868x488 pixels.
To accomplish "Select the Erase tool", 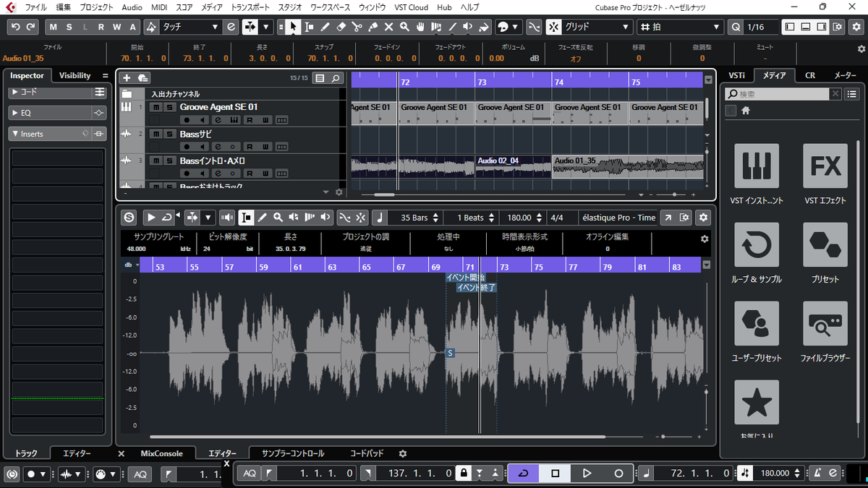I will pyautogui.click(x=341, y=27).
